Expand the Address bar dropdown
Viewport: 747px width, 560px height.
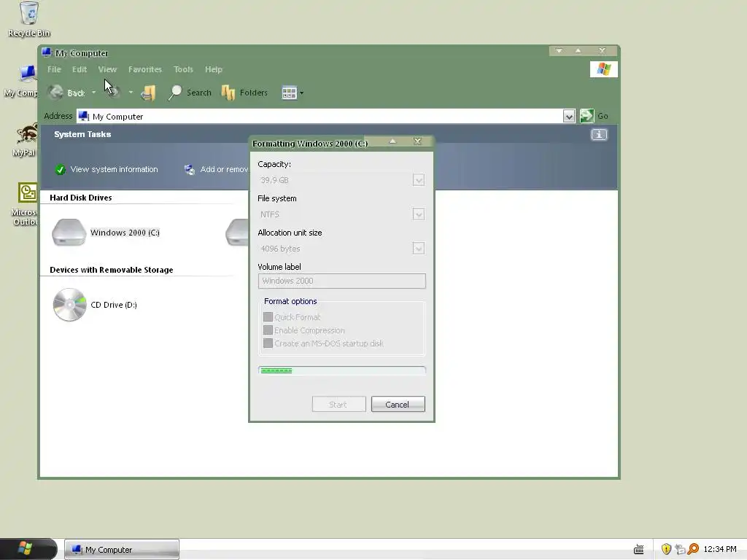point(568,116)
